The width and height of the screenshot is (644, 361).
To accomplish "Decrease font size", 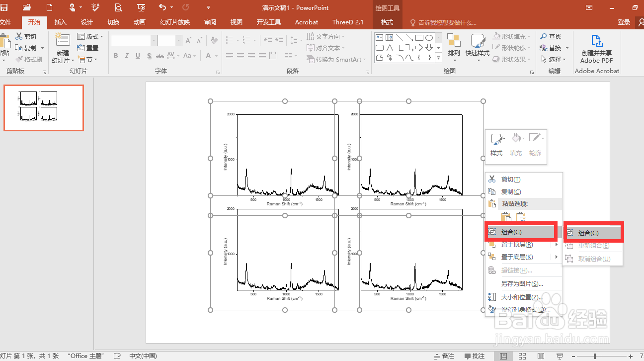I will 199,40.
